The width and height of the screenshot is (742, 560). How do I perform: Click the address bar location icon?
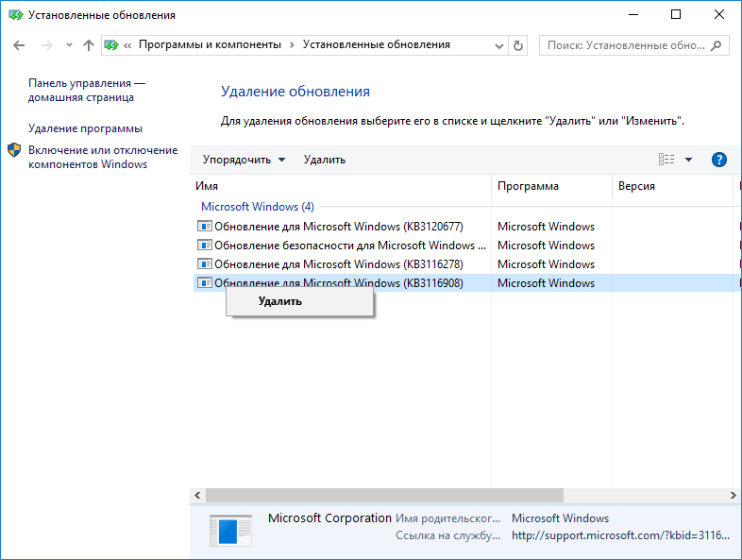click(x=111, y=45)
